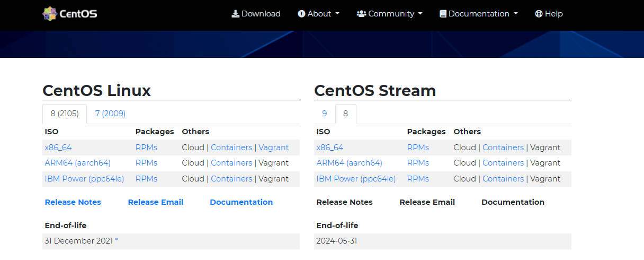Open Containers link in CentOS Linux ARM64 row
This screenshot has height=260, width=644.
(x=231, y=163)
